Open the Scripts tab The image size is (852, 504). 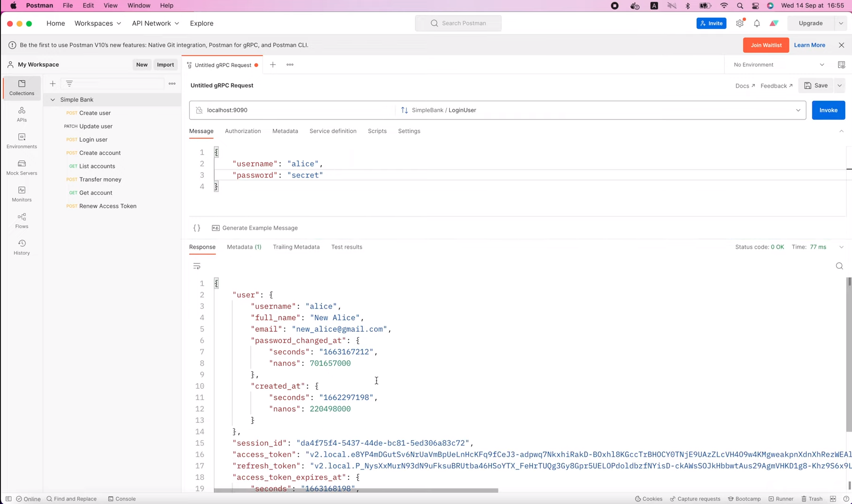(377, 131)
